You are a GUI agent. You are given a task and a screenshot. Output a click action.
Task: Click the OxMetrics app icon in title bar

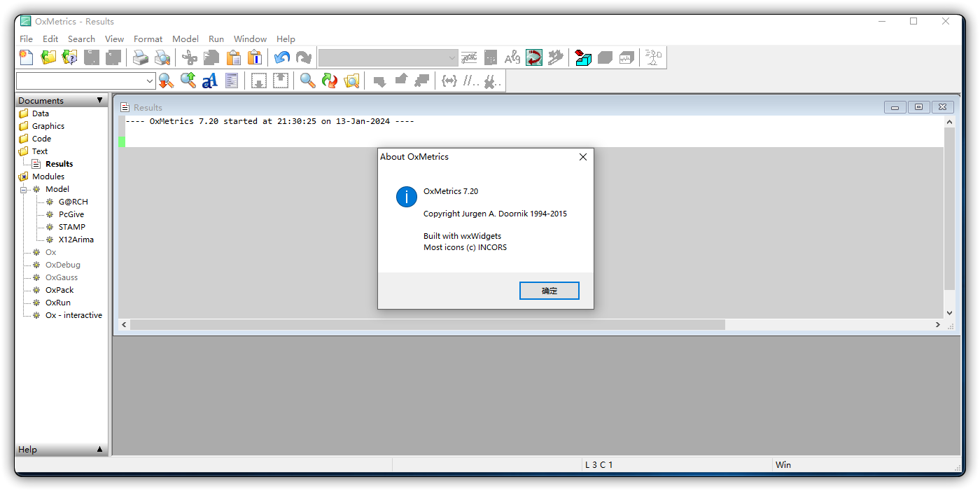click(26, 21)
